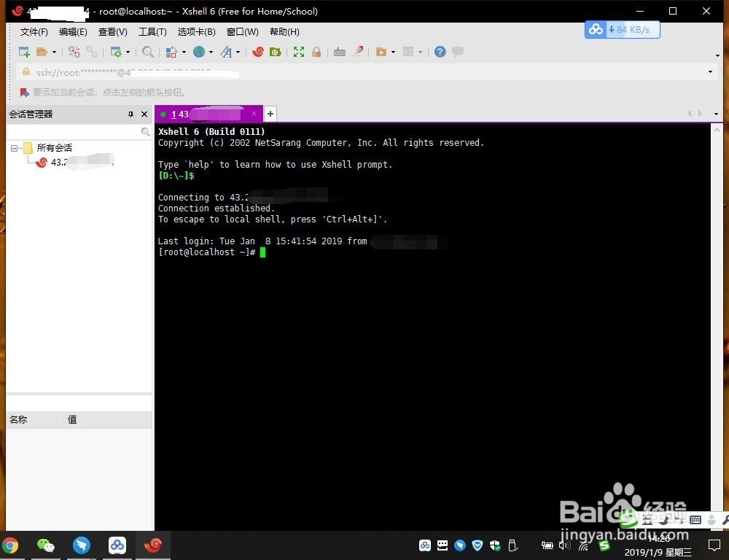The image size is (729, 560).
Task: Click the New Session toolbar icon
Action: 24,52
